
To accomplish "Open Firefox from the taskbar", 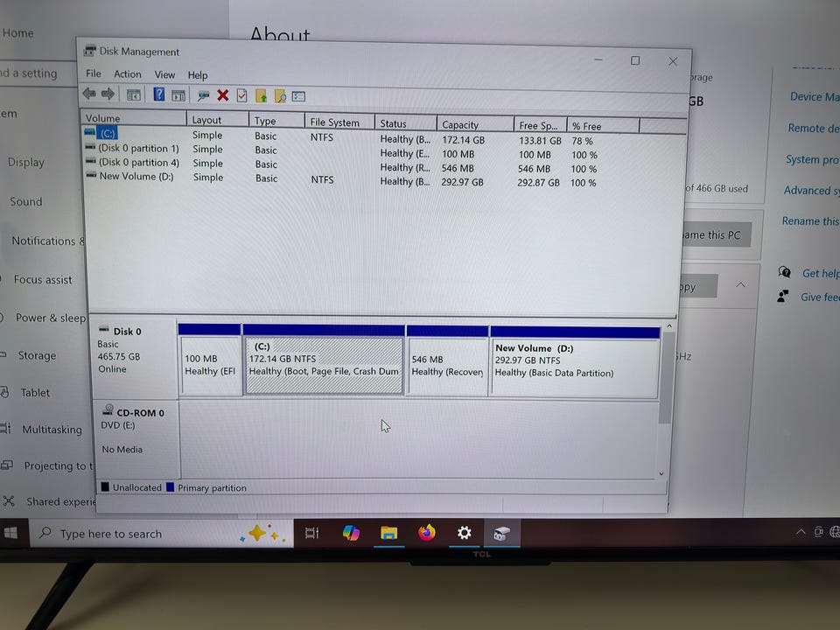I will [427, 533].
